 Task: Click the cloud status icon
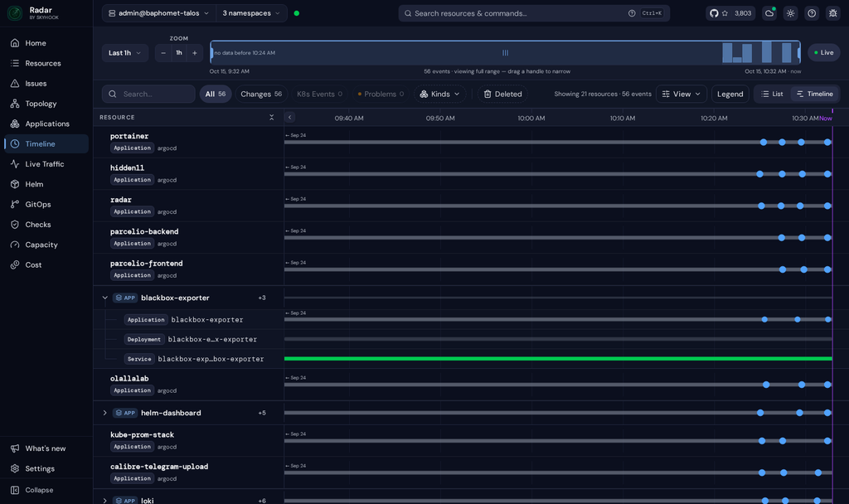tap(769, 13)
